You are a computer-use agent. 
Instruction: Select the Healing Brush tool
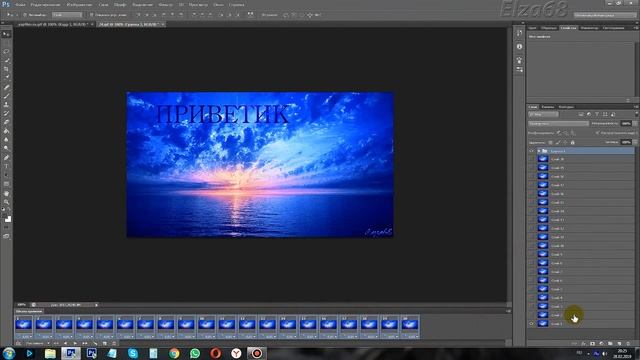tap(7, 87)
